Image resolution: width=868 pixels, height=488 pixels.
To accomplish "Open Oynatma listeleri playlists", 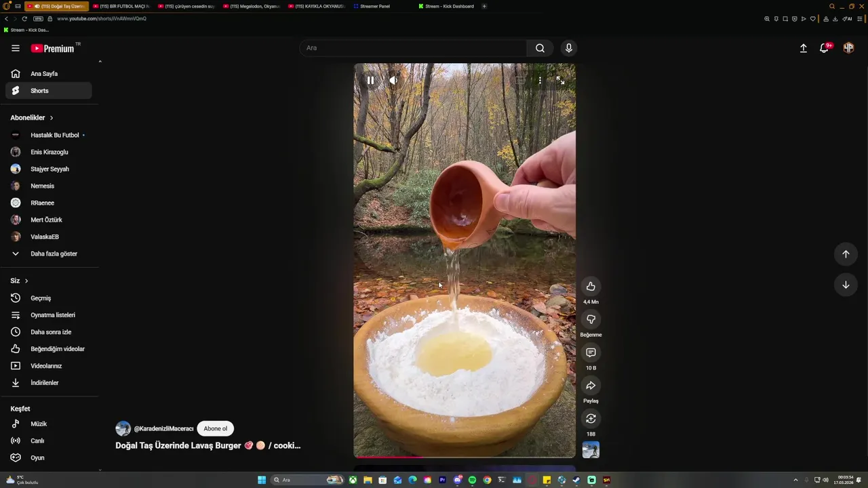I will tap(49, 315).
